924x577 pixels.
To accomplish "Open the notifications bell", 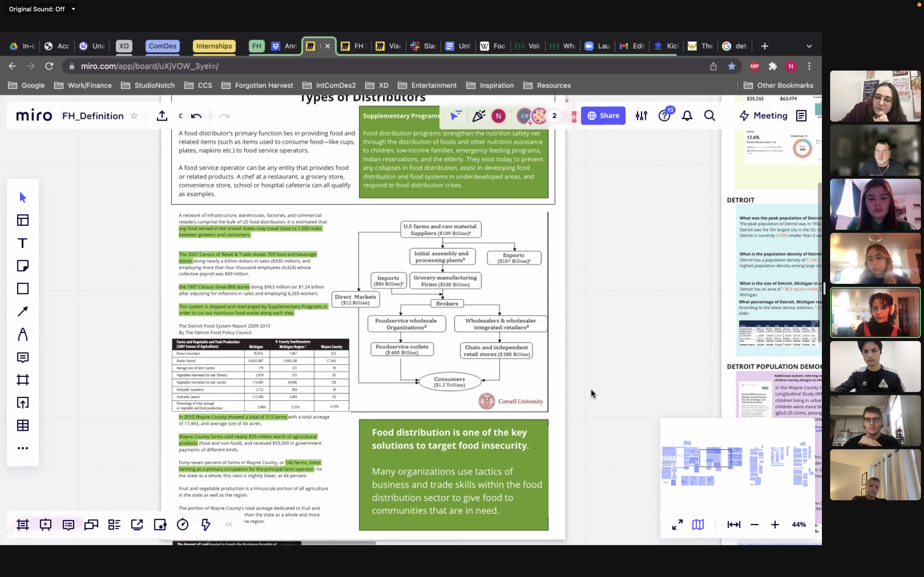I will (687, 116).
